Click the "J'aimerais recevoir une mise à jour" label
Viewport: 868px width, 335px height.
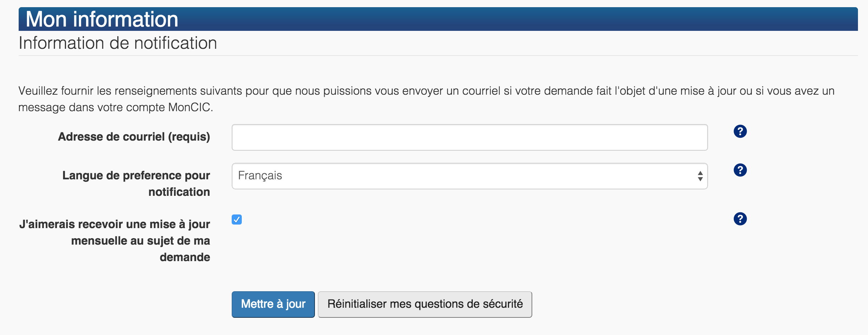[115, 225]
